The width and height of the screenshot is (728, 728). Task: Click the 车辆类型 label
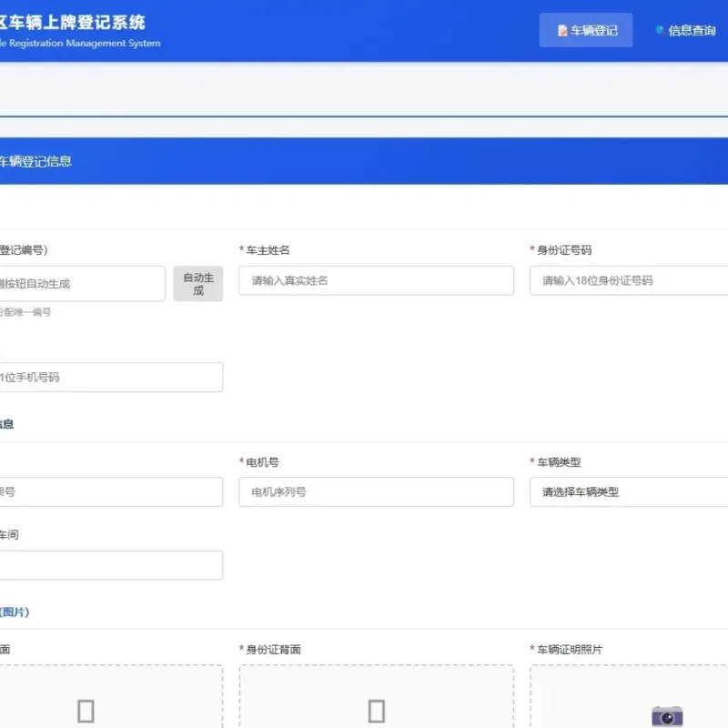point(559,462)
